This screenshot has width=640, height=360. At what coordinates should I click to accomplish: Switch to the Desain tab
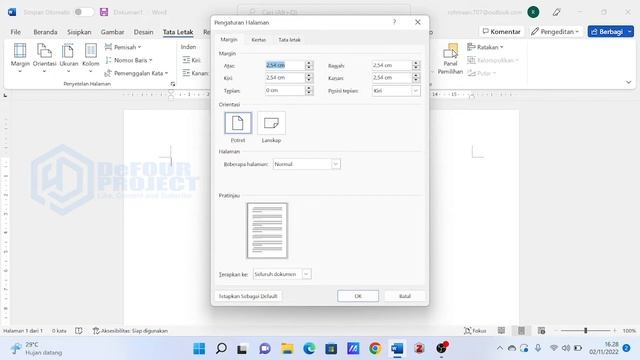point(143,32)
